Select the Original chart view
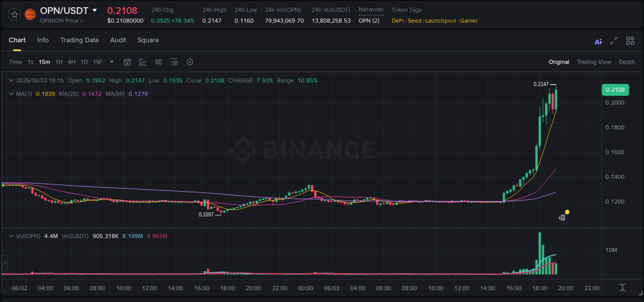 (x=559, y=62)
